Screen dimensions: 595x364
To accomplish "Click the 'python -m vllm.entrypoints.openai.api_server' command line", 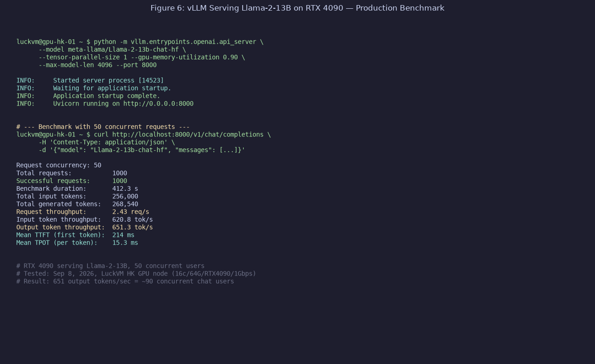I will pyautogui.click(x=140, y=42).
